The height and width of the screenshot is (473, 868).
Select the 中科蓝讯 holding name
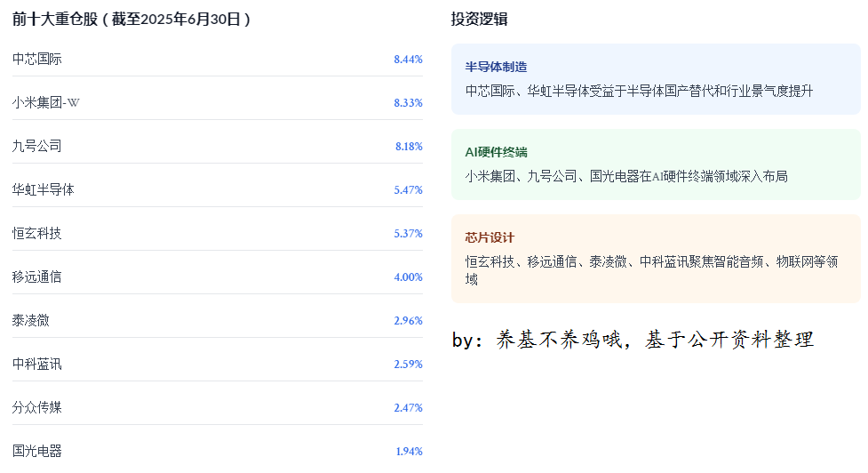tap(37, 364)
